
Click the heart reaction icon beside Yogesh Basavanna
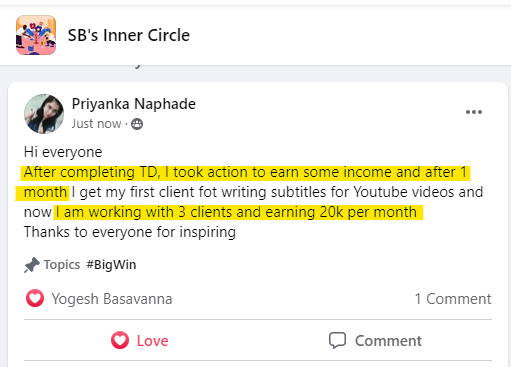(x=35, y=298)
